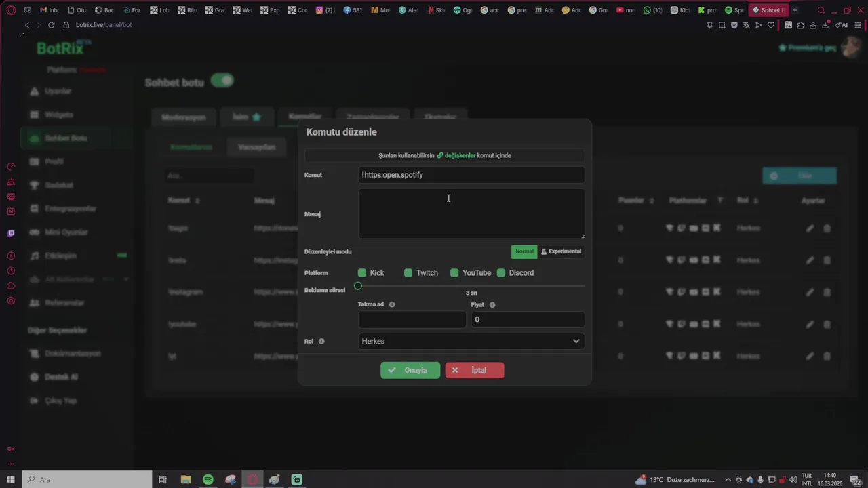Delete the !youtube command trash icon

(827, 324)
